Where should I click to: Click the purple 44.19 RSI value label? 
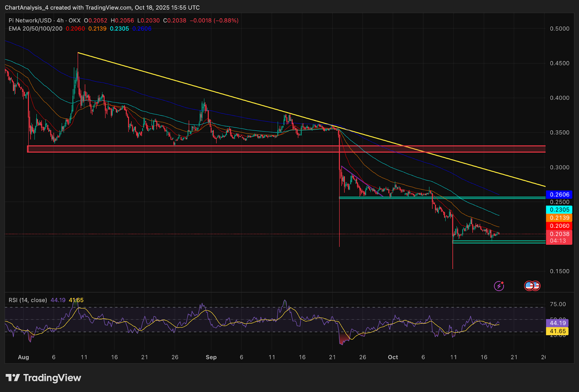coord(558,323)
